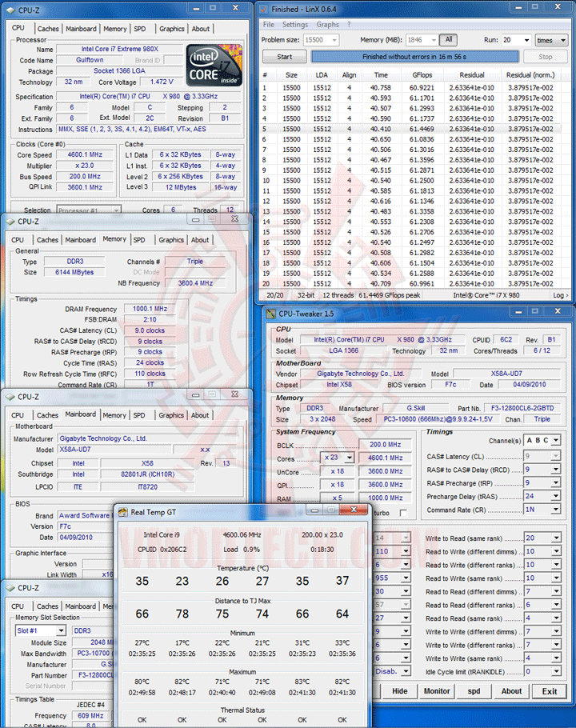Click the Stop button in LinX
Viewport: 576px width, 728px height.
coord(546,57)
